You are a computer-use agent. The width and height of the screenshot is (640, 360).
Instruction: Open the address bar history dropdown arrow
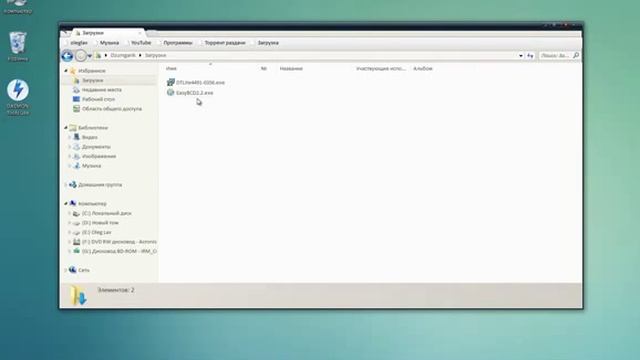tap(521, 56)
